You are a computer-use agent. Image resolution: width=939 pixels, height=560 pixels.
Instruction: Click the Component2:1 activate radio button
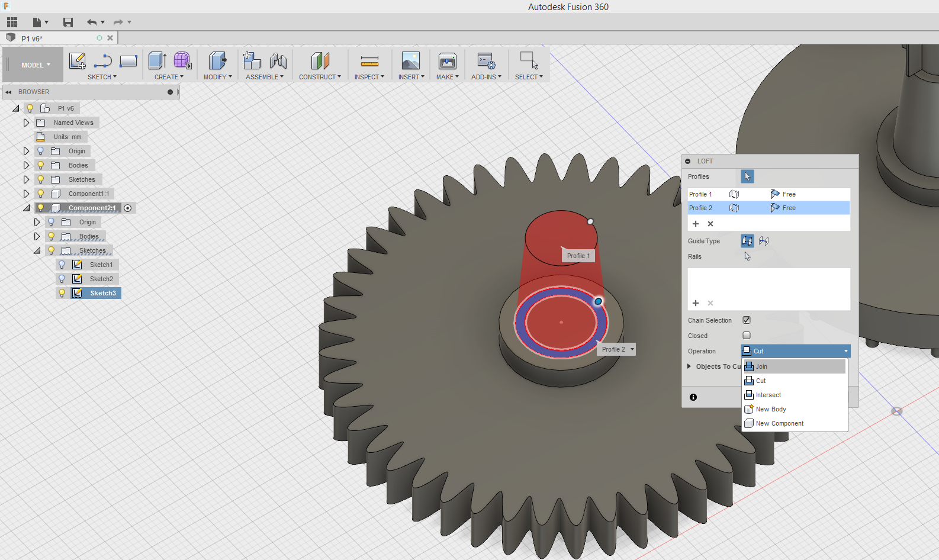127,208
